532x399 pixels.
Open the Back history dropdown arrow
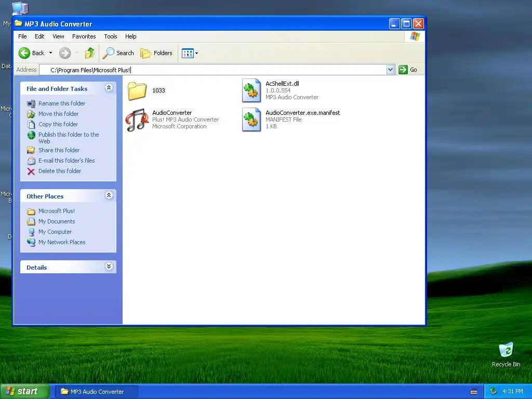[50, 53]
